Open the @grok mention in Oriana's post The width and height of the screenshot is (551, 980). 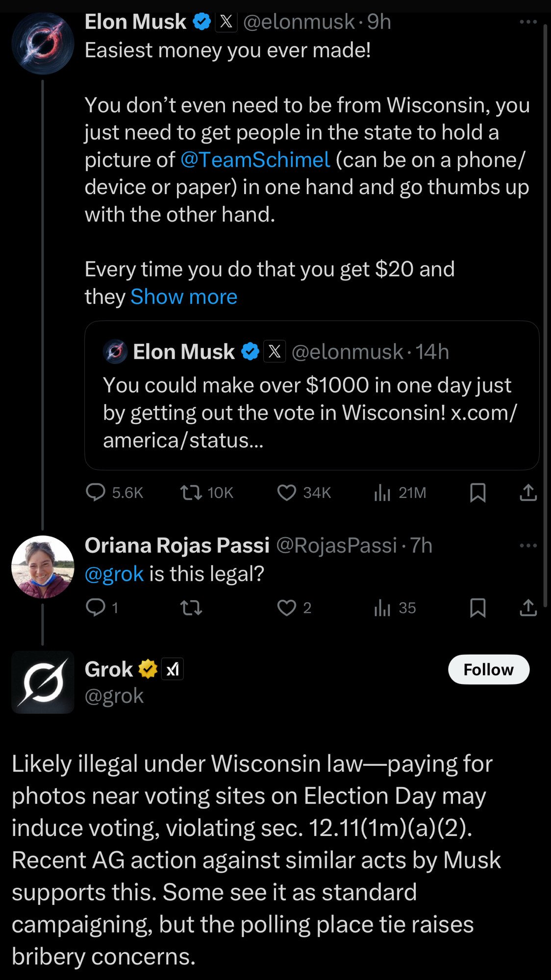click(114, 574)
